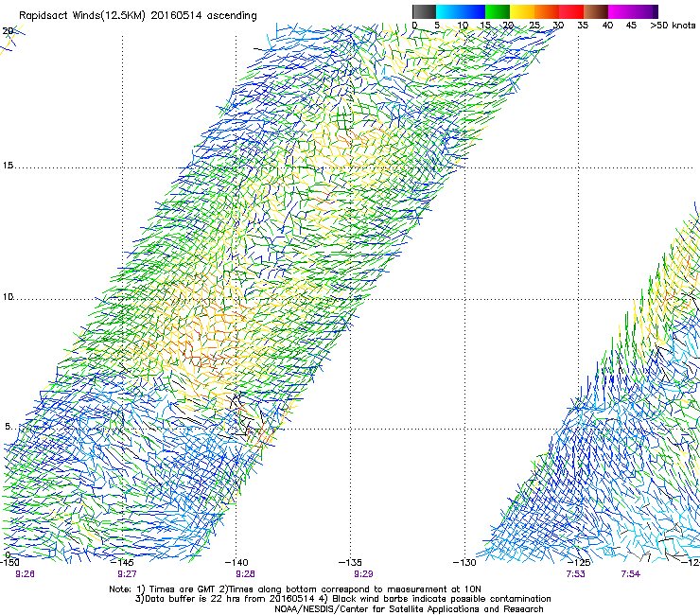
Task: Click the 'Rapidscat Winds(12.5KM) 20160514 ascending' title
Action: pyautogui.click(x=138, y=16)
